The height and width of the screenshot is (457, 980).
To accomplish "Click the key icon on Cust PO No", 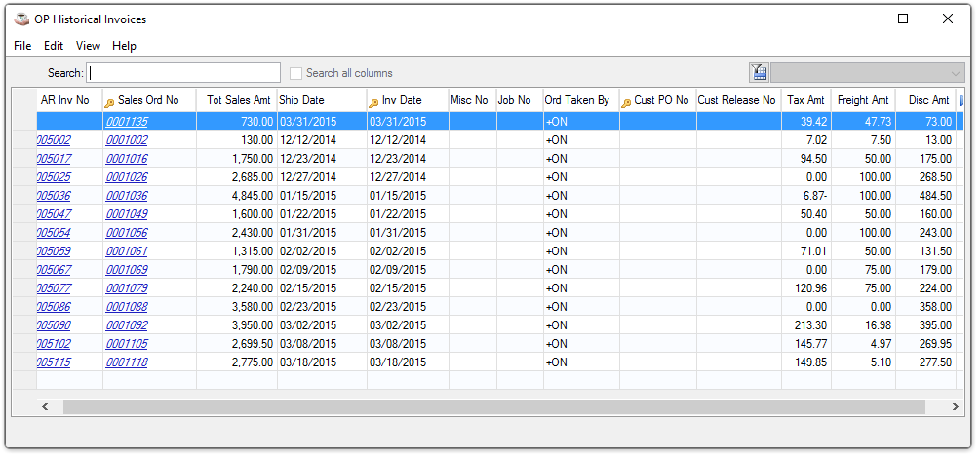I will (626, 101).
